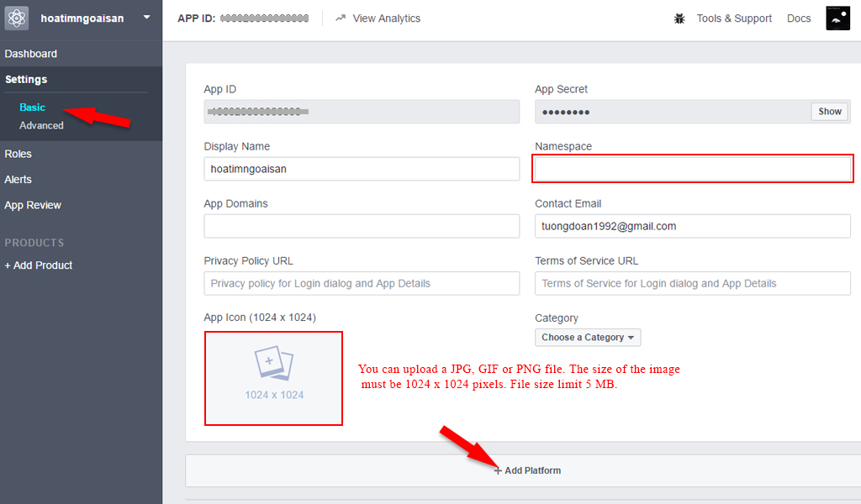The width and height of the screenshot is (861, 504).
Task: Click the App Domains field
Action: pos(362,226)
